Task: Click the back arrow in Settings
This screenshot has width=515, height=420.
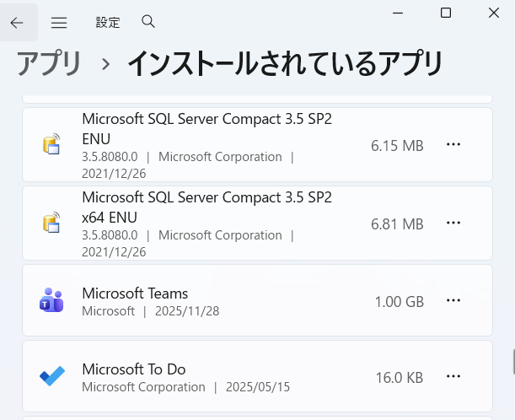Action: pyautogui.click(x=17, y=23)
